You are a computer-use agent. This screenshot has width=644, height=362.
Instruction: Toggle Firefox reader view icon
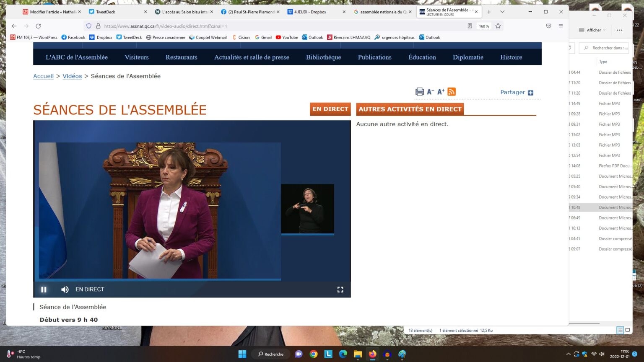(470, 26)
